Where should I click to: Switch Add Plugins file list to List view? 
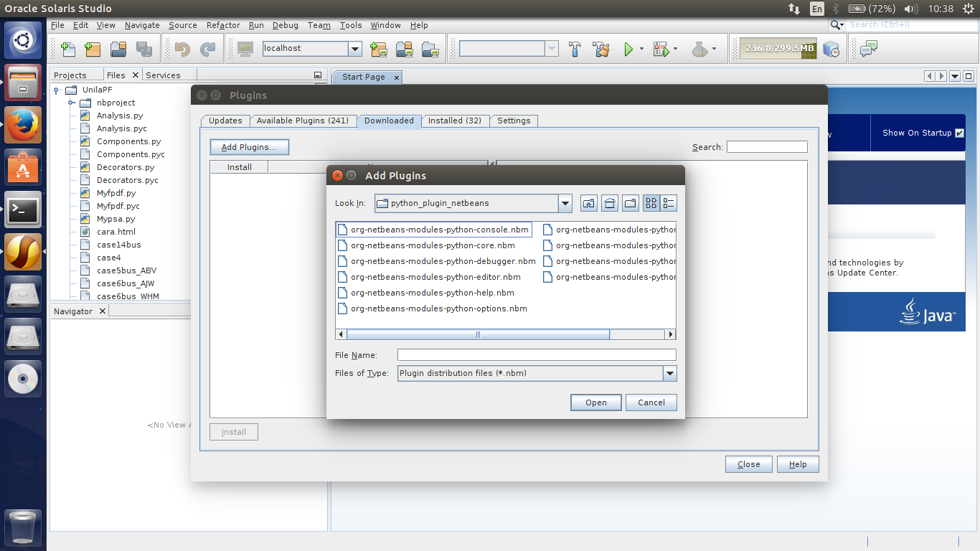(651, 203)
